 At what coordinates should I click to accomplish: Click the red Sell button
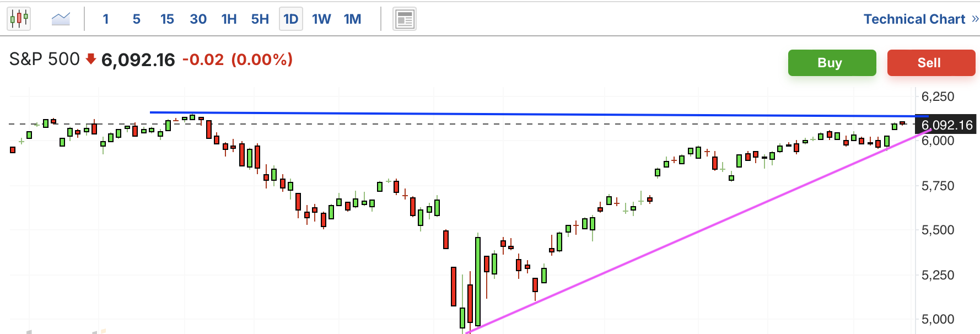click(x=931, y=63)
